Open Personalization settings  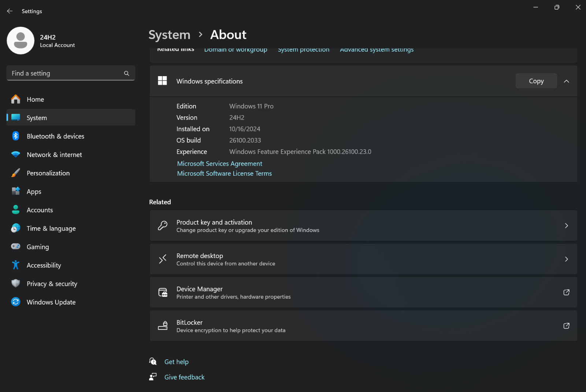[x=71, y=173]
